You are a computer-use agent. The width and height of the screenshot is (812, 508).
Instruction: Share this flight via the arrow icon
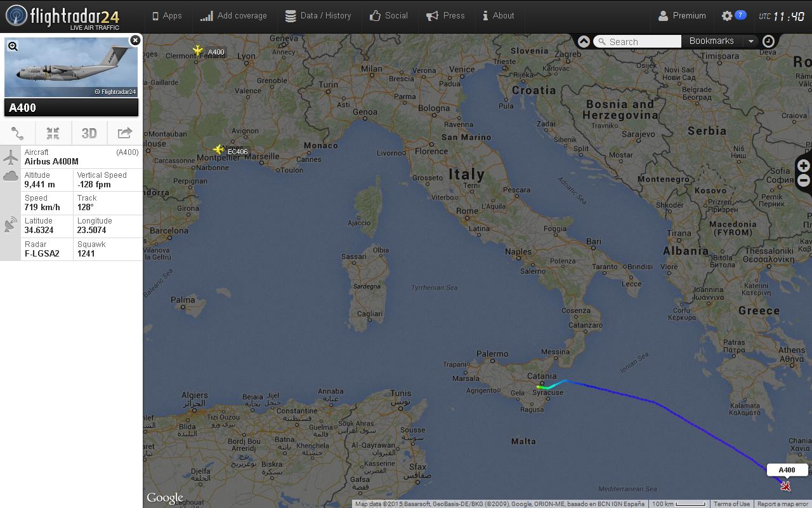125,133
